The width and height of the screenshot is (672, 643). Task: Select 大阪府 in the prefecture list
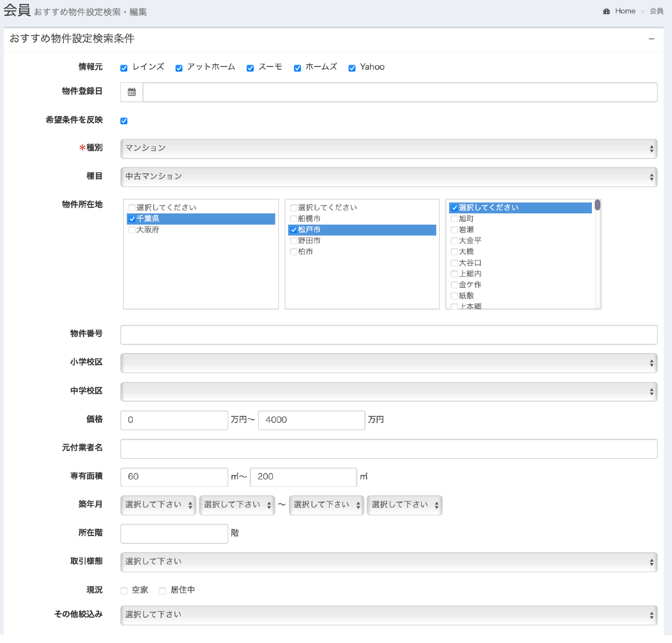coord(201,230)
